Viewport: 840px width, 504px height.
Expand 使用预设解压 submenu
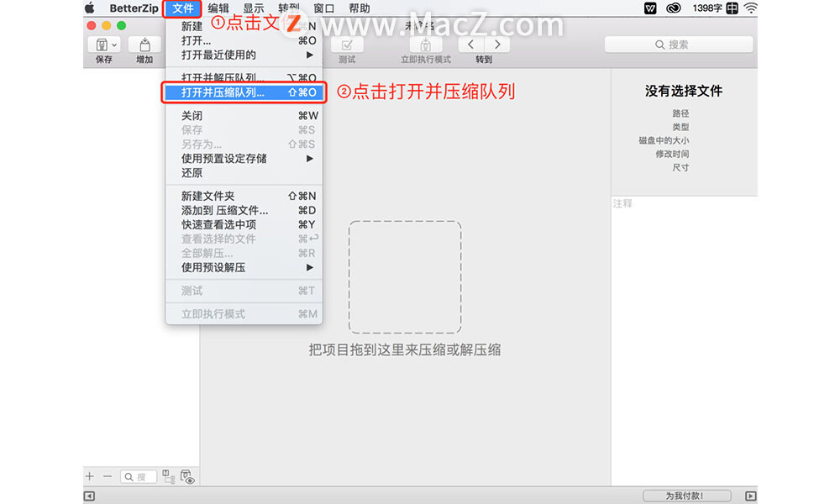[244, 267]
